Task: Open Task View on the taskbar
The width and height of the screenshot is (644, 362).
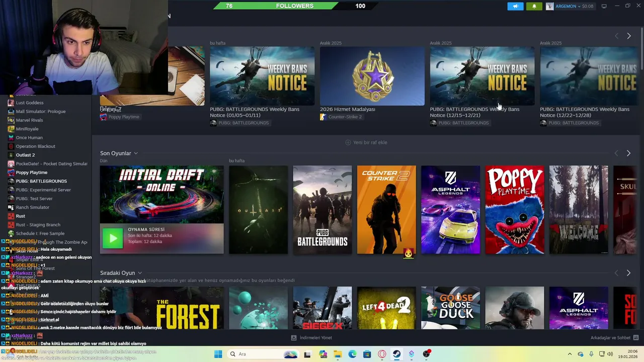Action: tap(307, 354)
